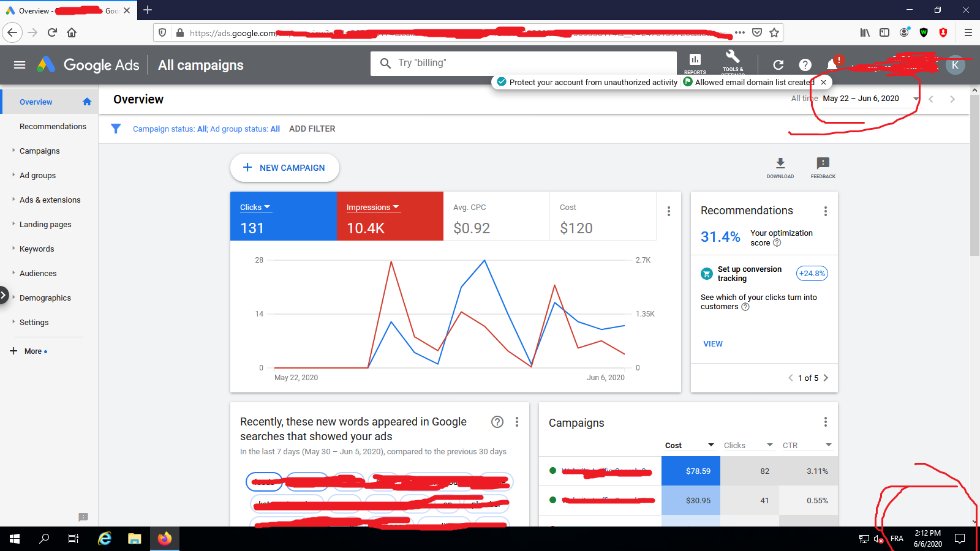Click the Google Ads logo

click(x=88, y=65)
